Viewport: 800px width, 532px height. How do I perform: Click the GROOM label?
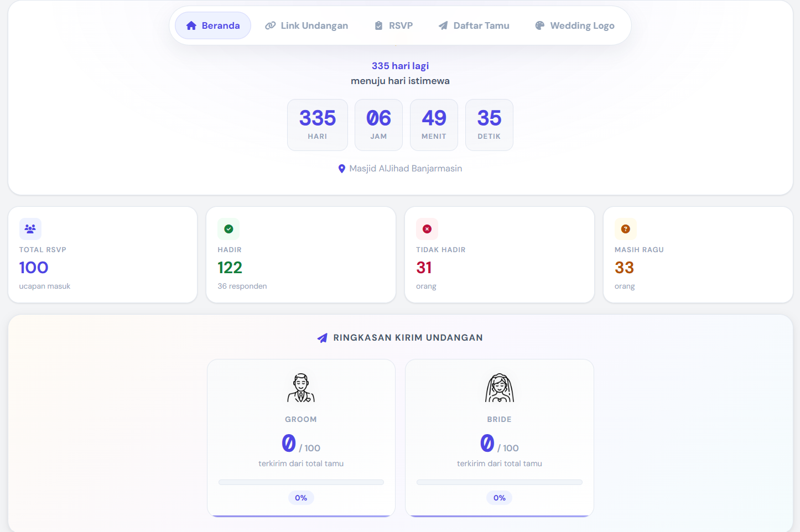pyautogui.click(x=301, y=419)
